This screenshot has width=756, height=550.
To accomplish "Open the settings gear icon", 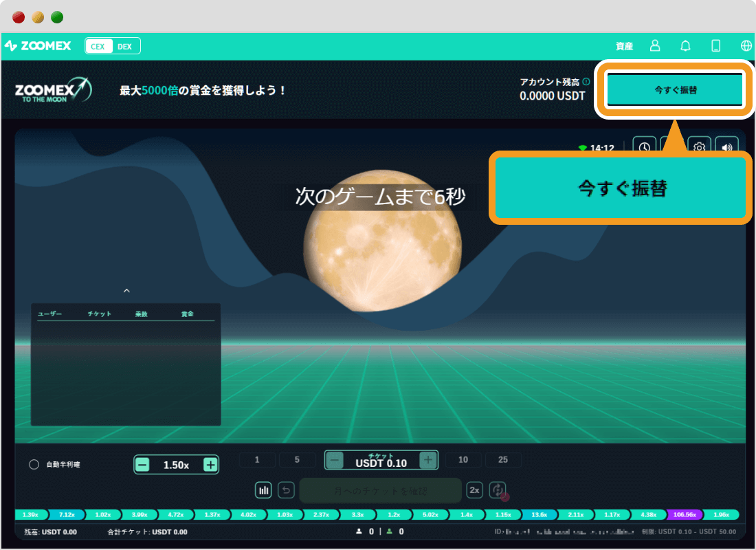I will click(698, 146).
